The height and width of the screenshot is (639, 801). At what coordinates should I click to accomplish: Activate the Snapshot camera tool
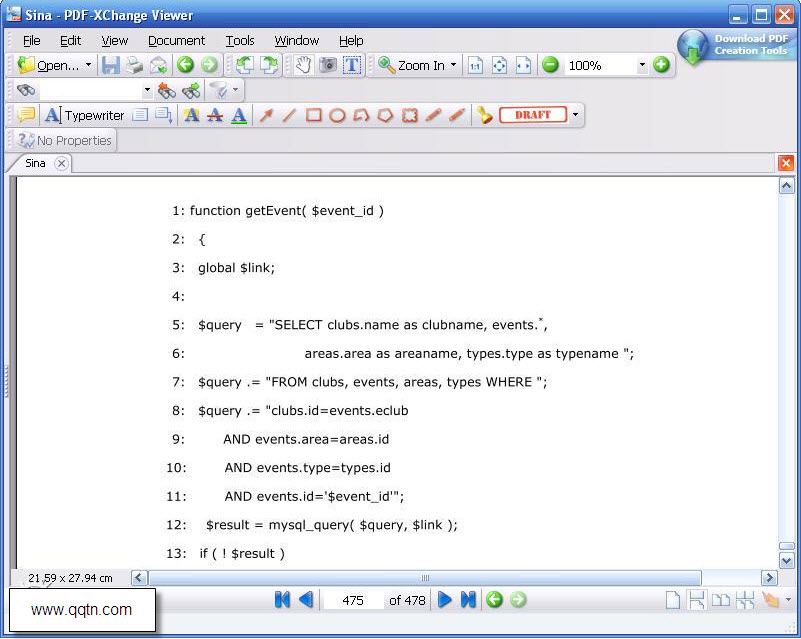pyautogui.click(x=328, y=65)
